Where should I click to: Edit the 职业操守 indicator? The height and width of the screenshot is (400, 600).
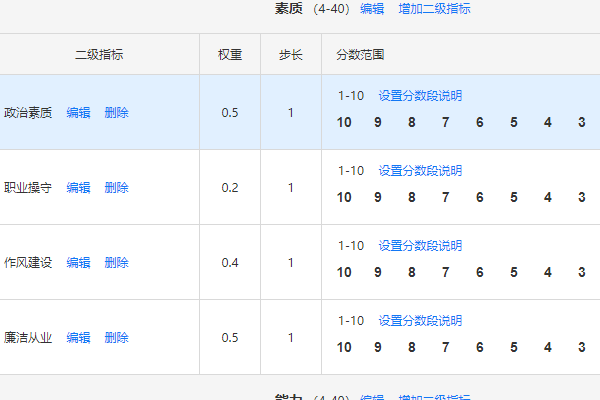pyautogui.click(x=78, y=188)
